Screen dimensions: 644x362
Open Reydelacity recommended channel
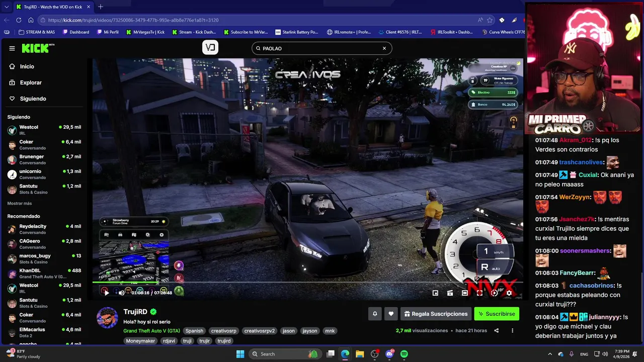coord(44,229)
